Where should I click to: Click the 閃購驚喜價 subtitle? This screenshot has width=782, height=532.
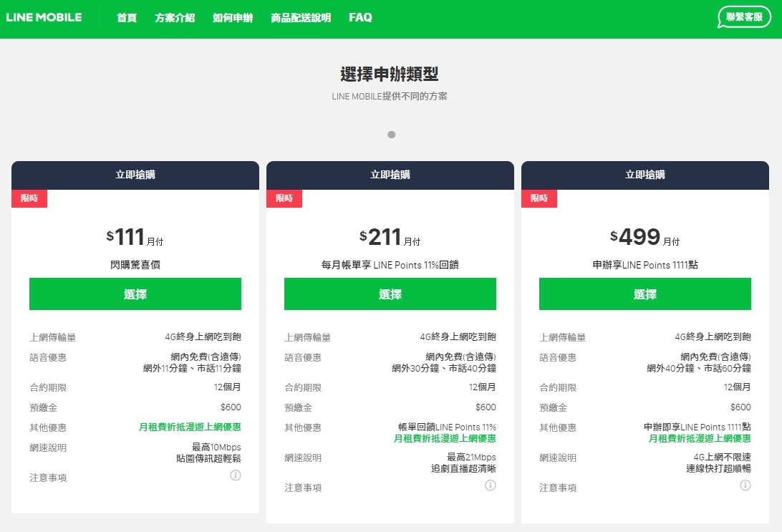[x=135, y=265]
